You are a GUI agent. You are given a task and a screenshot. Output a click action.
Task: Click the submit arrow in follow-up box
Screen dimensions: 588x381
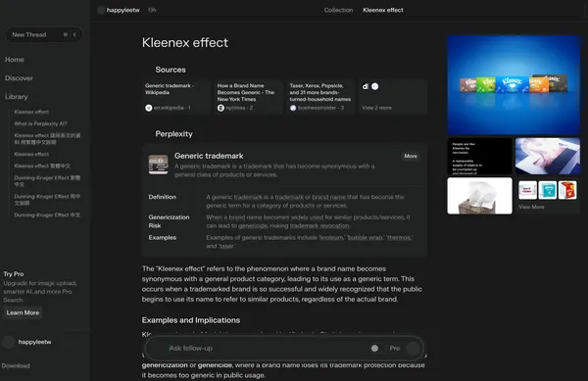(x=413, y=348)
